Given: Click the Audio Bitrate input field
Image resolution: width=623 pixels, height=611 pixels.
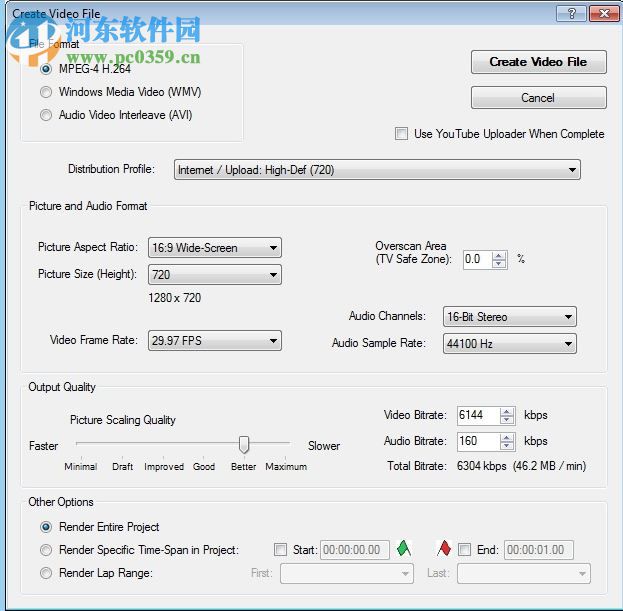Looking at the screenshot, I should (x=478, y=441).
